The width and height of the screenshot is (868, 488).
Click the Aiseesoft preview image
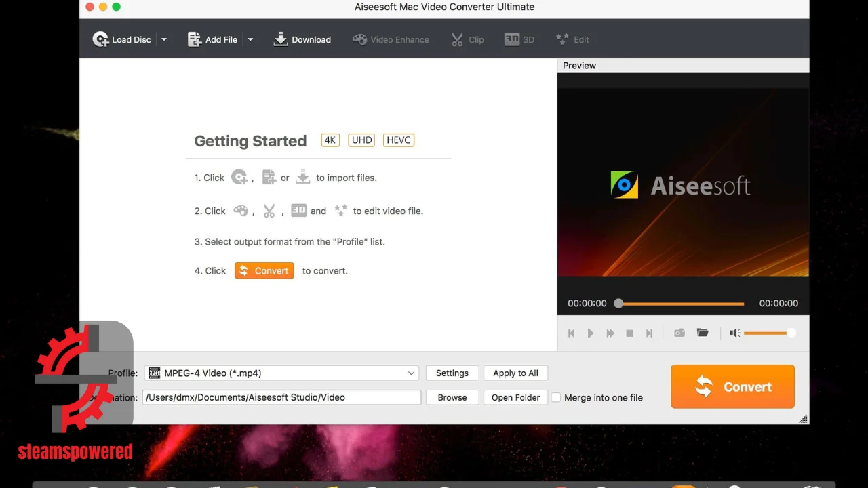[683, 183]
